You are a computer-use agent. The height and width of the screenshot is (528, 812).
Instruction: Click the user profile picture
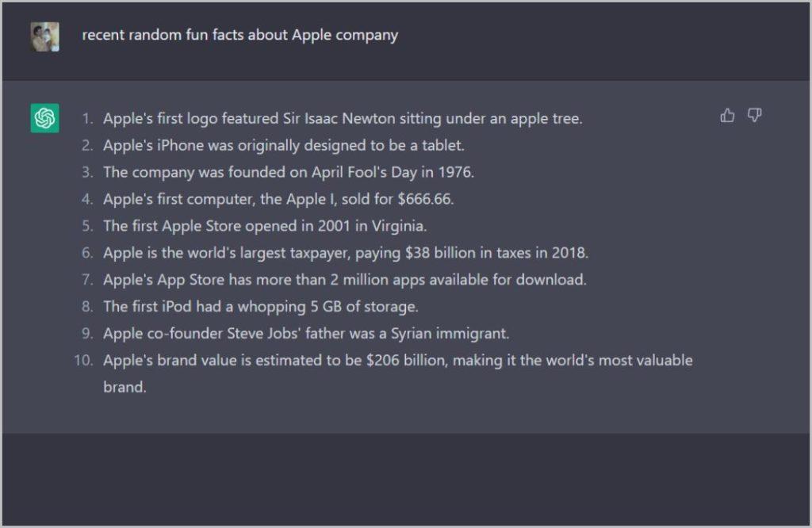coord(44,36)
